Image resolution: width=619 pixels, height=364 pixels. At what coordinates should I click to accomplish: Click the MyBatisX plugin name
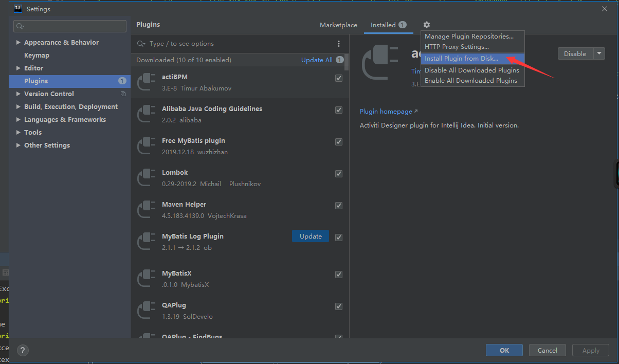point(176,274)
